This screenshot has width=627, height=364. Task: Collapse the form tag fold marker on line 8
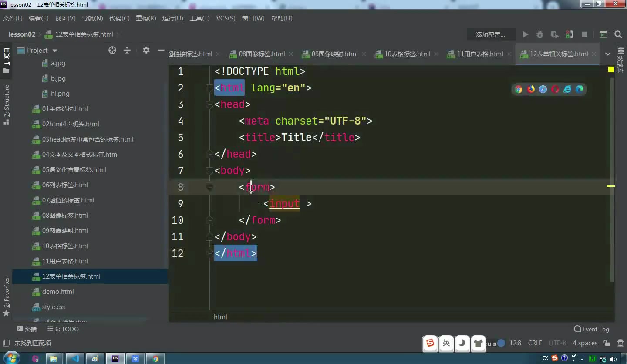(x=209, y=187)
